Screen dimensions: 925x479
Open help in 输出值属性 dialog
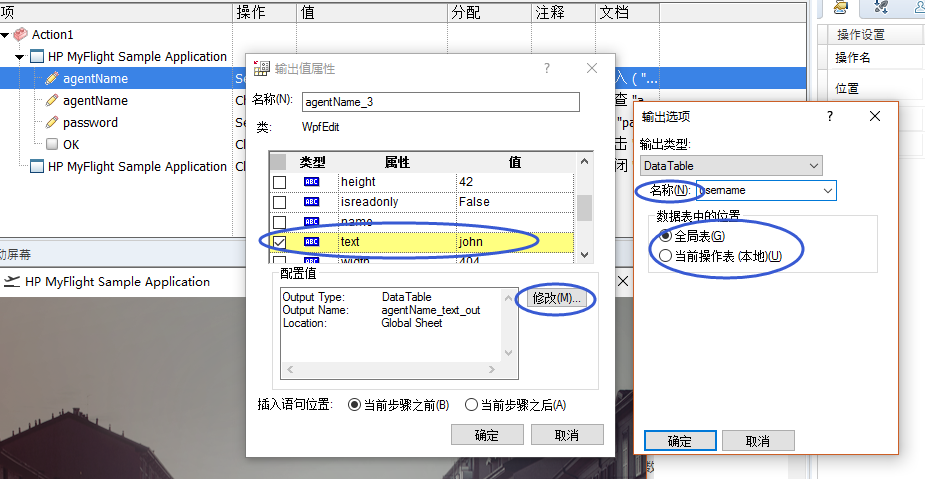[x=547, y=68]
